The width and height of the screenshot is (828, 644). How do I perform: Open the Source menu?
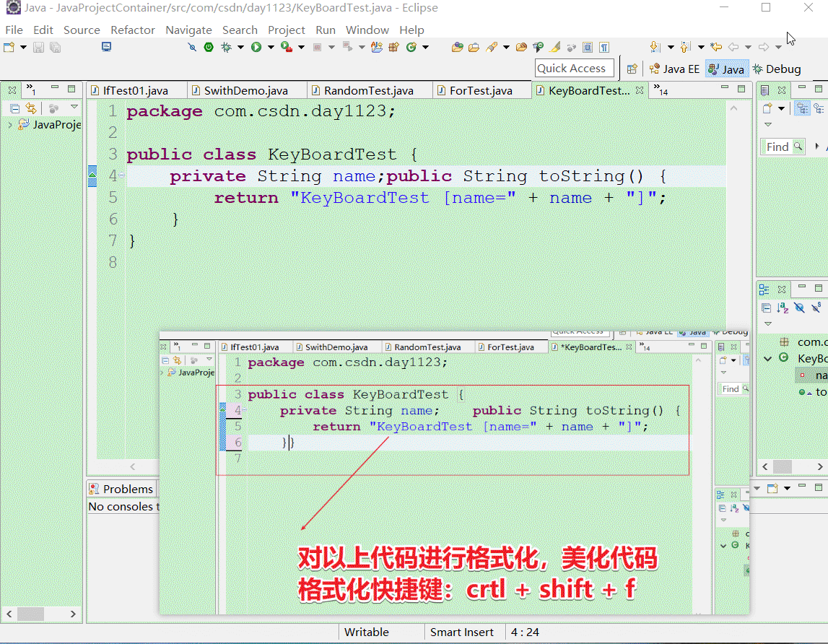(x=82, y=30)
